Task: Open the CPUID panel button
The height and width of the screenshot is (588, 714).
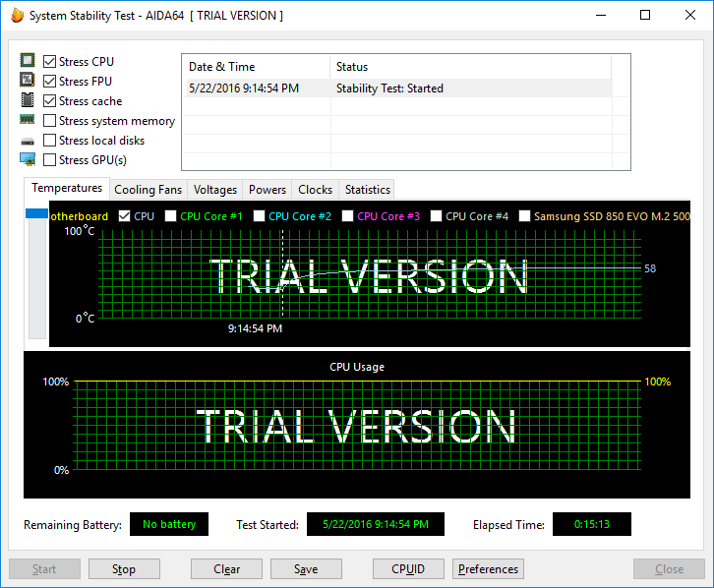Action: (408, 569)
